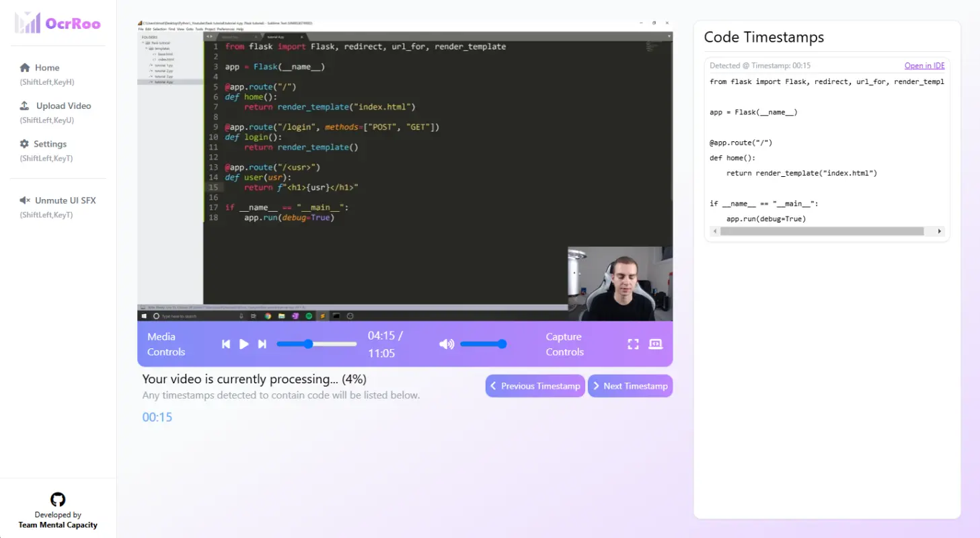The height and width of the screenshot is (538, 980).
Task: Click the 'Any timestamps detected' helper text
Action: click(x=281, y=395)
